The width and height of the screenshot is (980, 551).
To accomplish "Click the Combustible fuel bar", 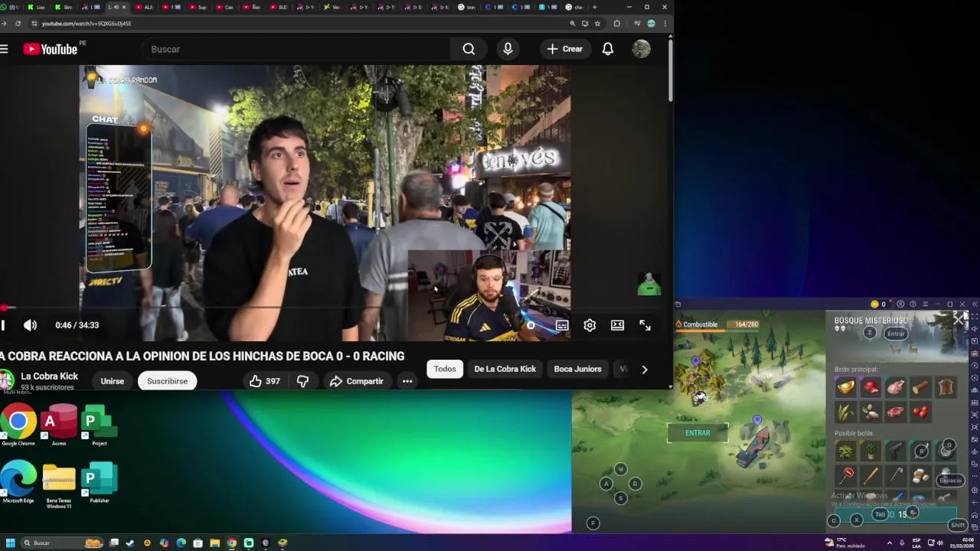I will [x=717, y=324].
